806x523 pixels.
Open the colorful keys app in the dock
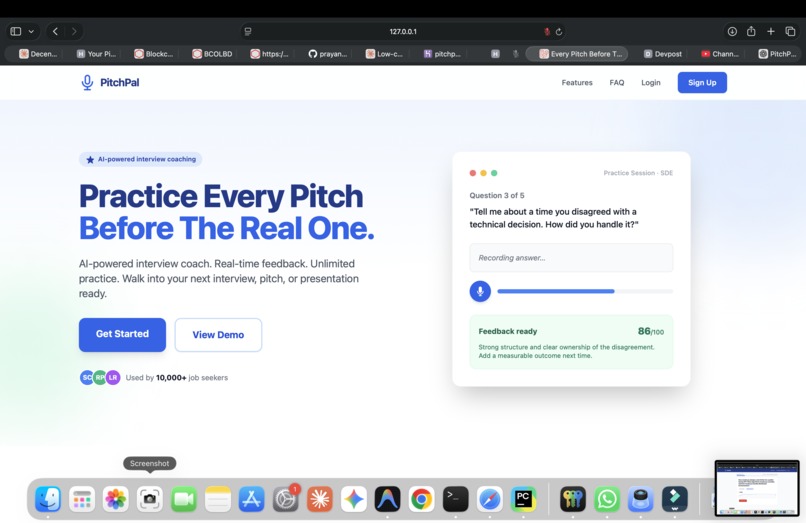(573, 499)
